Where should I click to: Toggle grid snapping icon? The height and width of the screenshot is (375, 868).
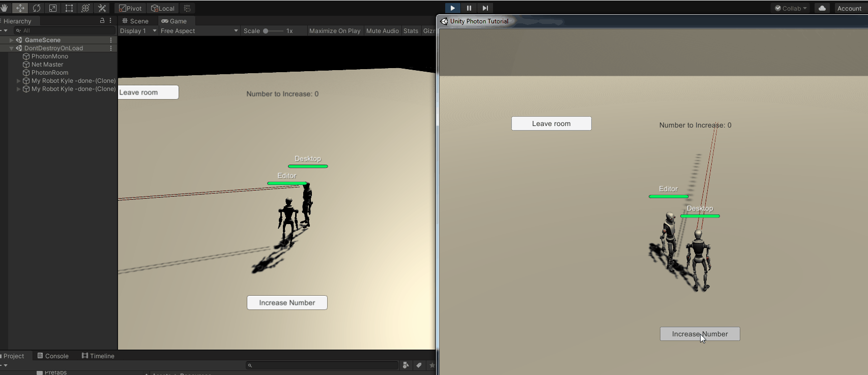187,8
